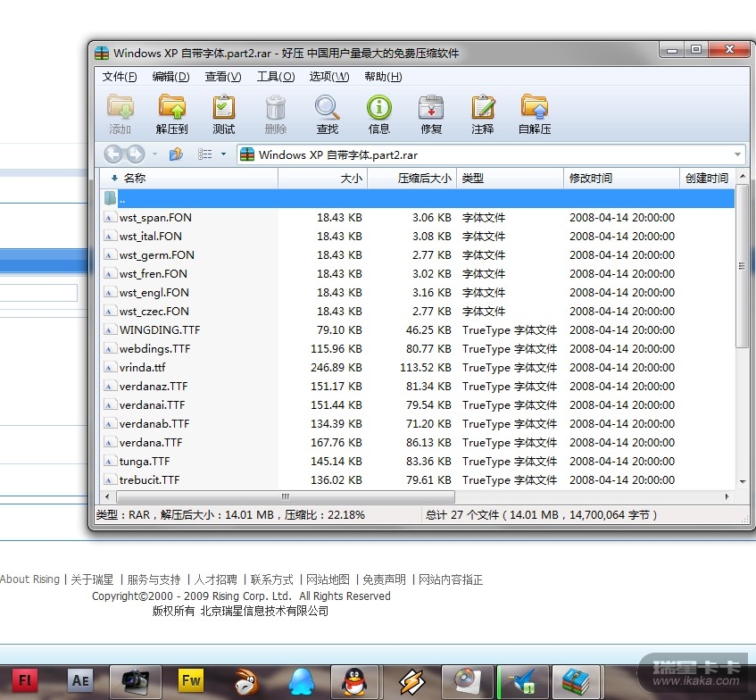
Task: Click the Delete (删除) trash icon
Action: click(276, 115)
